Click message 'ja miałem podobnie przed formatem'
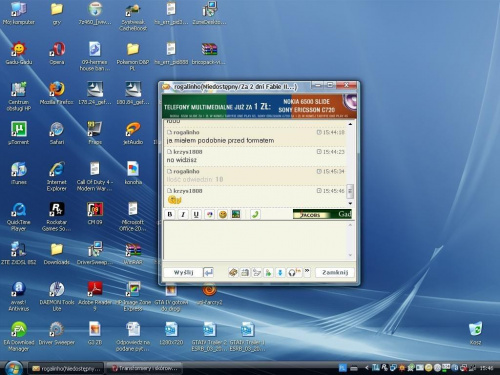 pyautogui.click(x=220, y=141)
